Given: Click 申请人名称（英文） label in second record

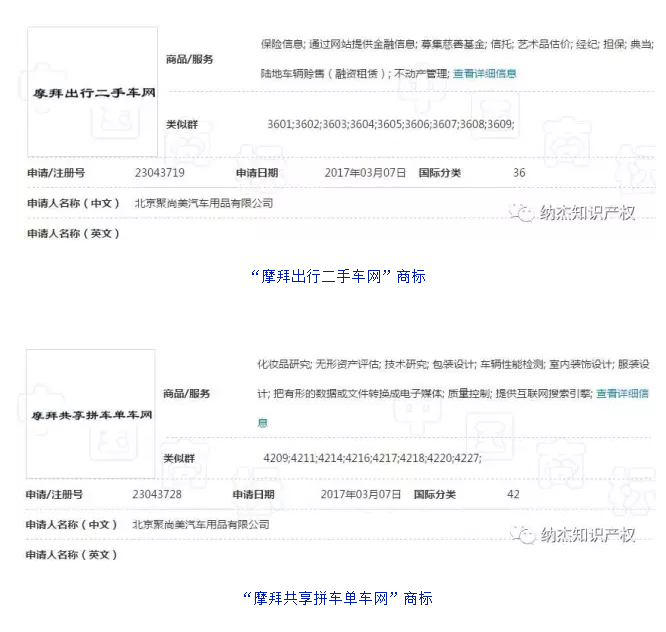Looking at the screenshot, I should pos(71,555).
